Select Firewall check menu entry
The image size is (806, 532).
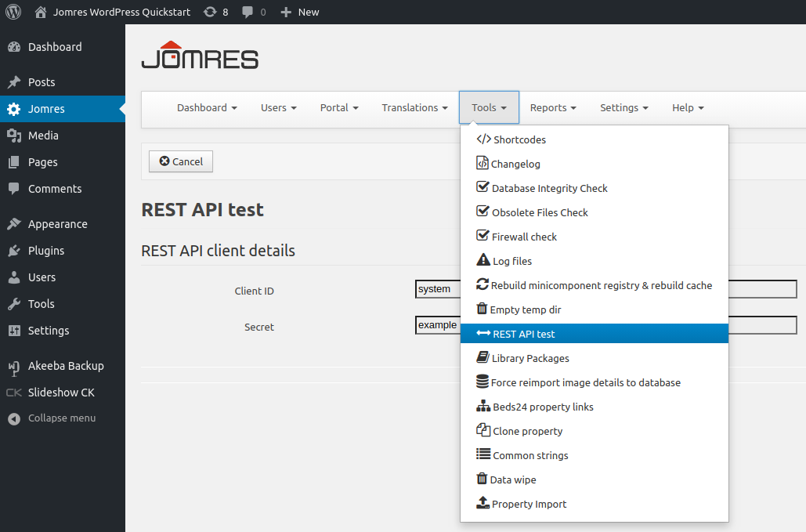pos(595,237)
